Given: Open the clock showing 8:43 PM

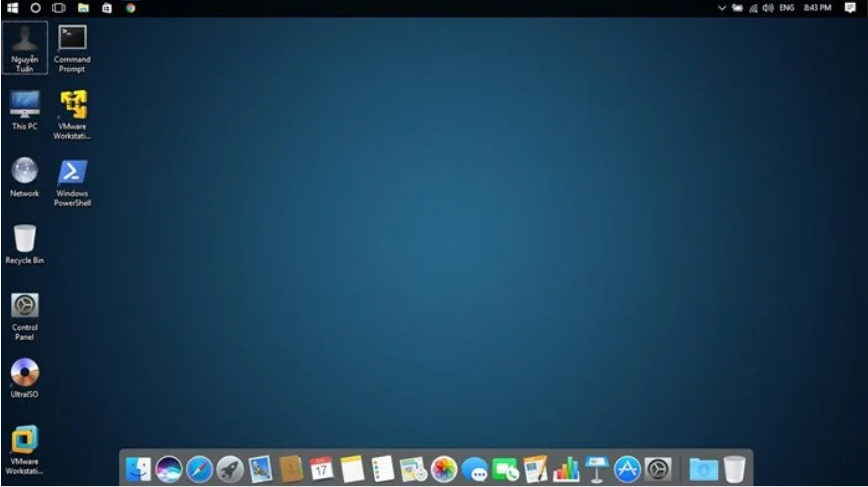Looking at the screenshot, I should 818,8.
